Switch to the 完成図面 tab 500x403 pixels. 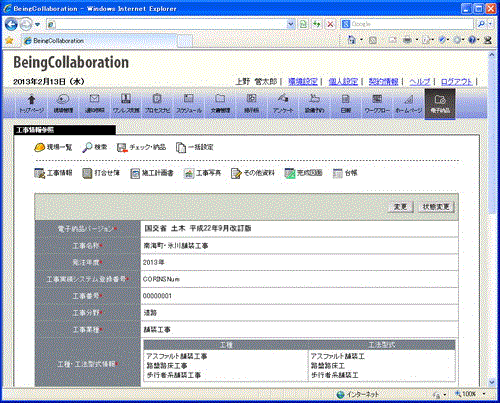coord(304,173)
